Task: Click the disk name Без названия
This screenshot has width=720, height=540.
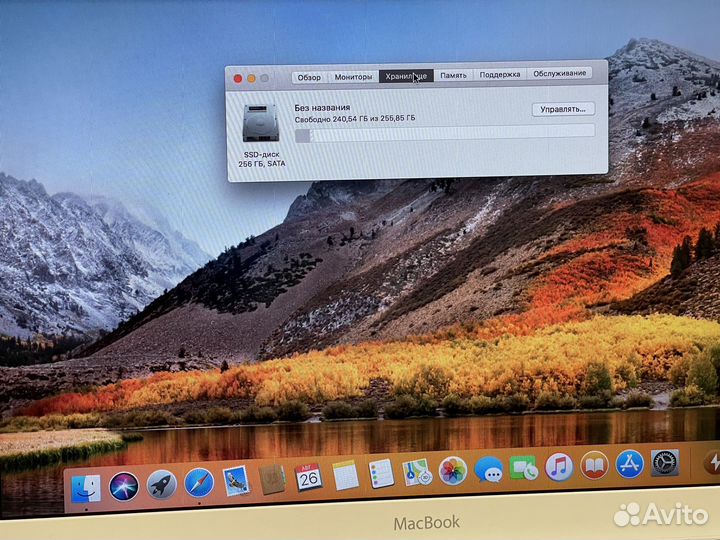Action: click(x=322, y=107)
